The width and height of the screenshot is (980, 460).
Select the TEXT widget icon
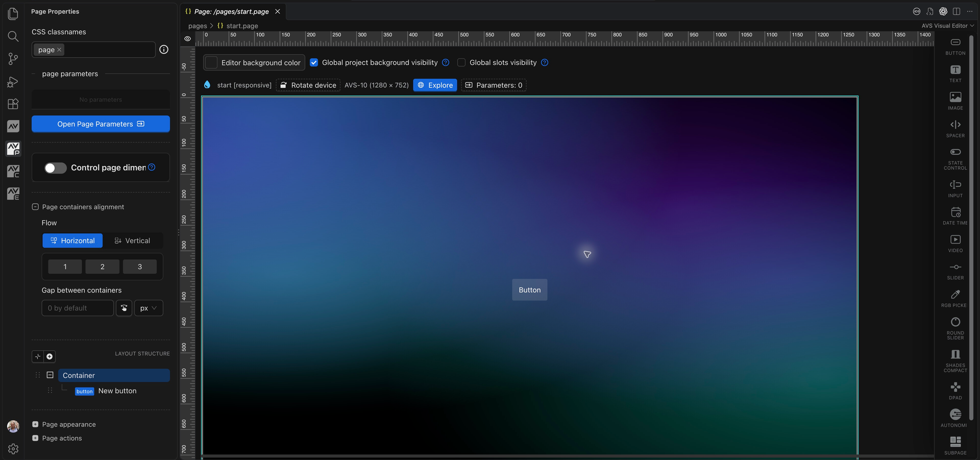coord(955,70)
